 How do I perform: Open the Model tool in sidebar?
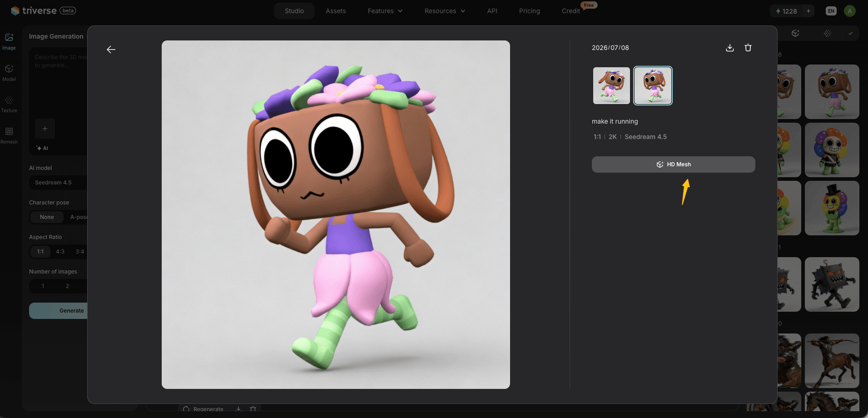9,73
